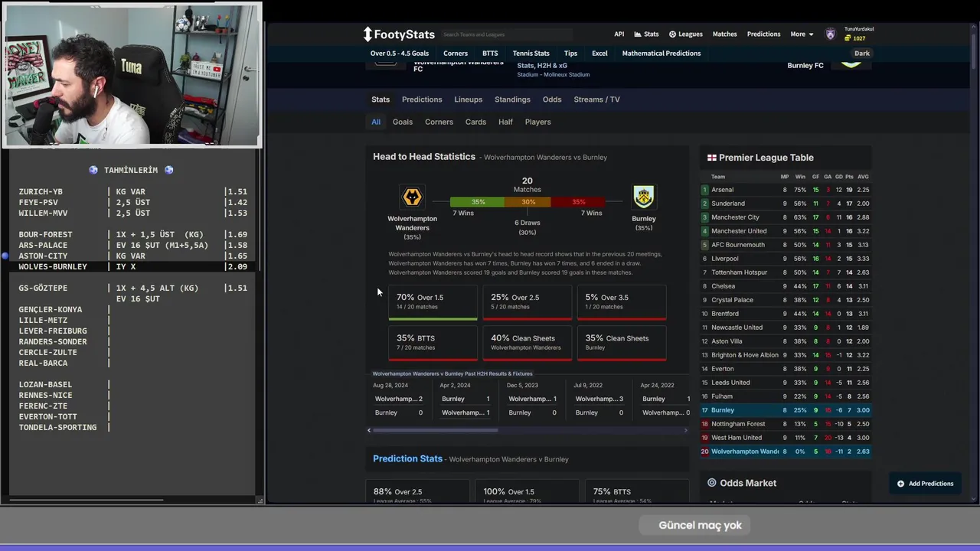Switch to the Lineups tab

468,99
